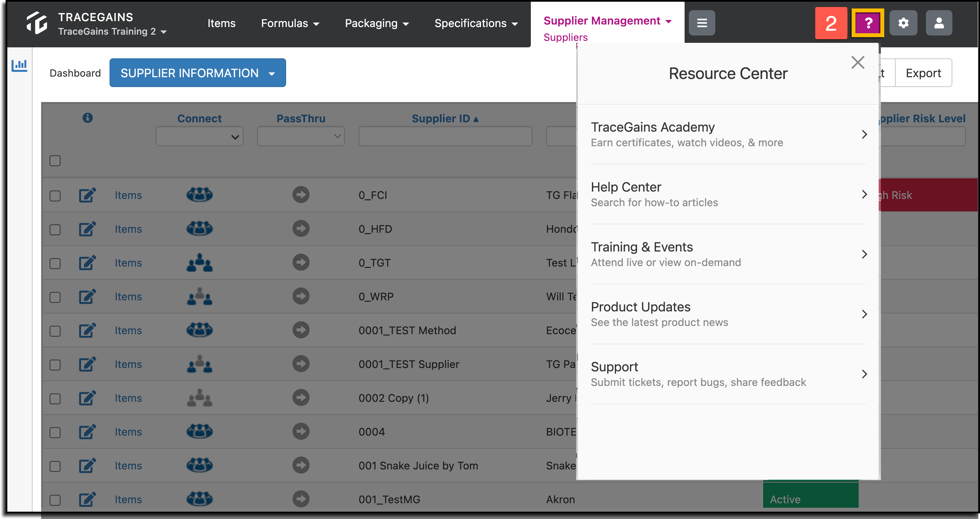Click the purple question mark help icon
980x519 pixels.
click(x=867, y=23)
